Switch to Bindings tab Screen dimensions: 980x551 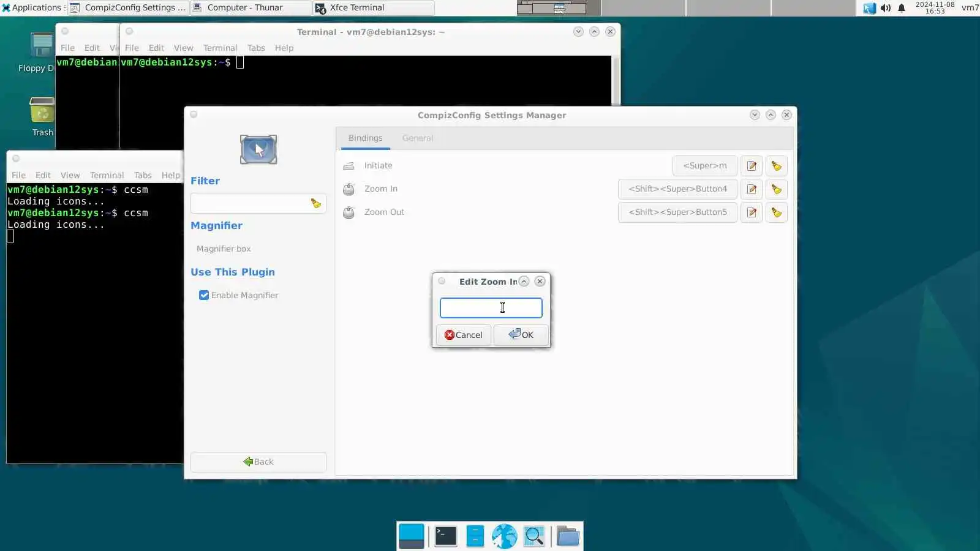365,138
